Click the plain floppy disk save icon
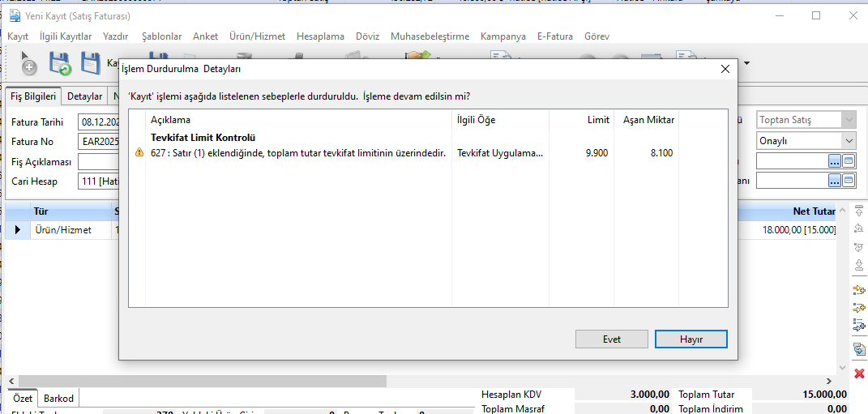Image resolution: width=868 pixels, height=414 pixels. 91,63
